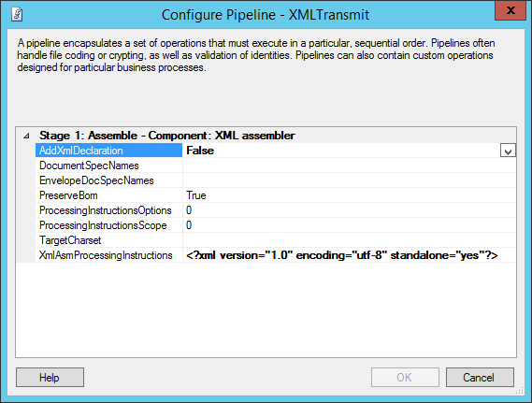The width and height of the screenshot is (532, 403).
Task: Click the True value of PreserveBom
Action: coord(196,195)
